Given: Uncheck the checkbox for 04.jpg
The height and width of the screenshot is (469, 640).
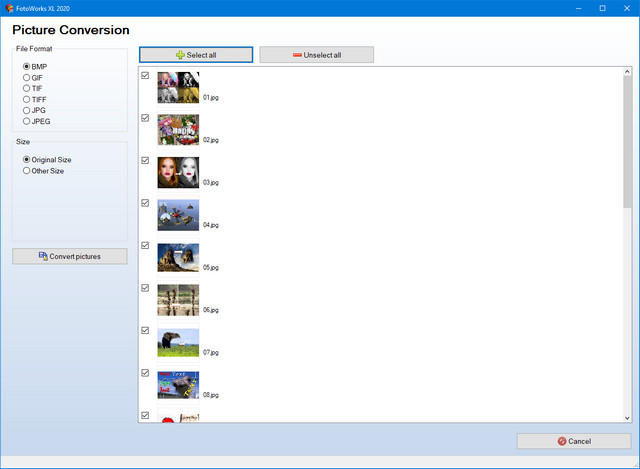Looking at the screenshot, I should [x=145, y=203].
